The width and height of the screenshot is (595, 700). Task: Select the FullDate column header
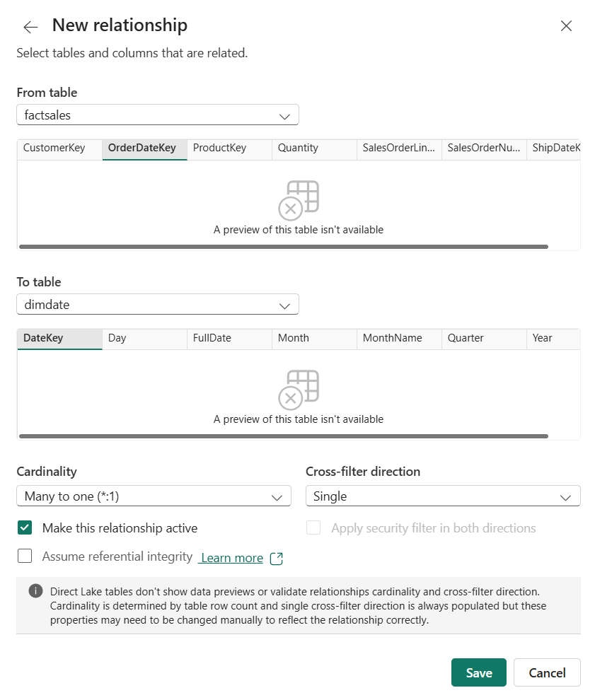click(x=230, y=339)
